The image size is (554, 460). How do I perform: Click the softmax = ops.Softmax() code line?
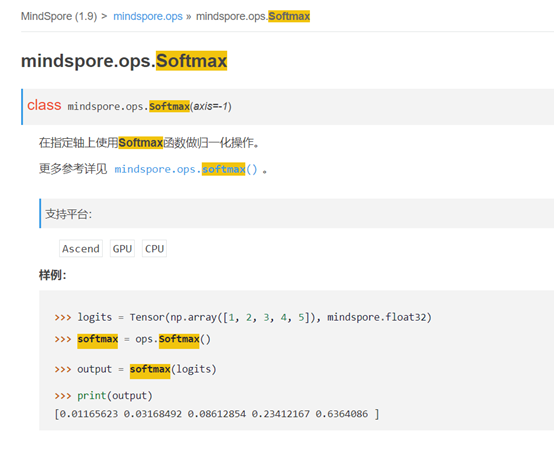click(x=132, y=340)
